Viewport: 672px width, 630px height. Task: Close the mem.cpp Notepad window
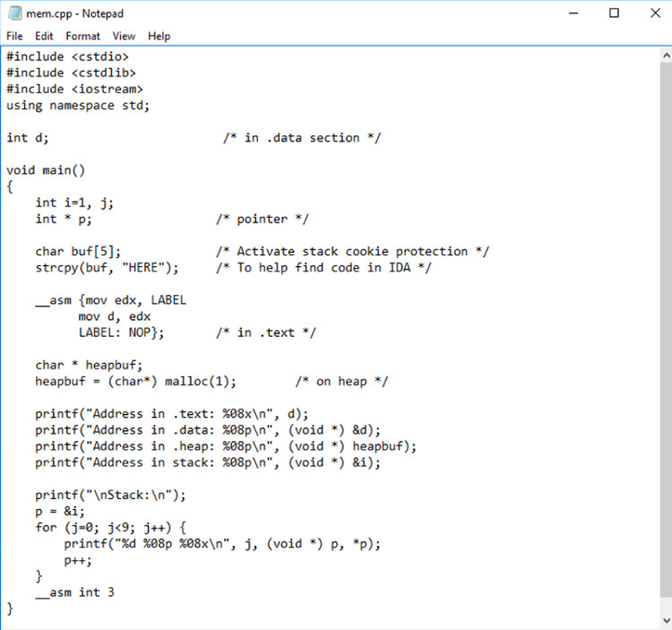pos(652,13)
